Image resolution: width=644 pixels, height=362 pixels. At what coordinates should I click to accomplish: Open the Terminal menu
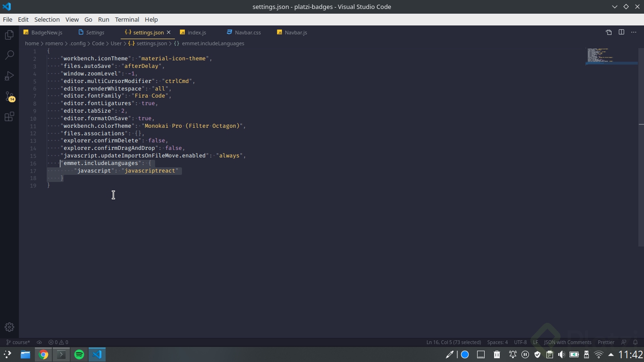127,19
